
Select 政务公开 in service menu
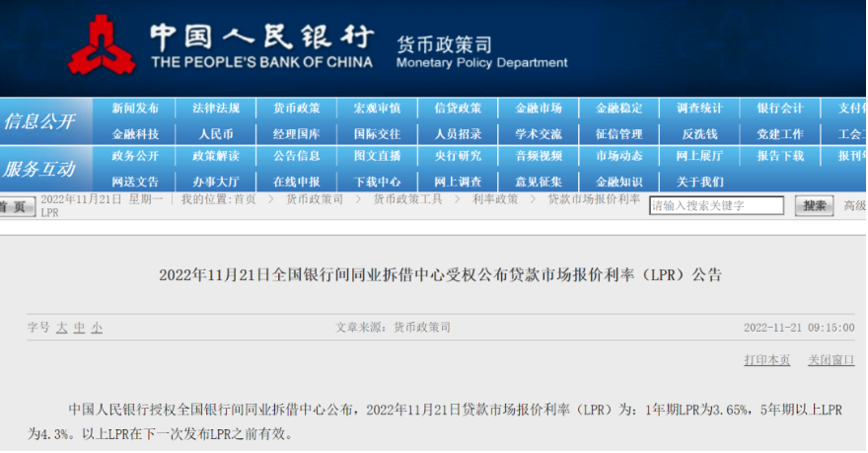click(x=135, y=156)
